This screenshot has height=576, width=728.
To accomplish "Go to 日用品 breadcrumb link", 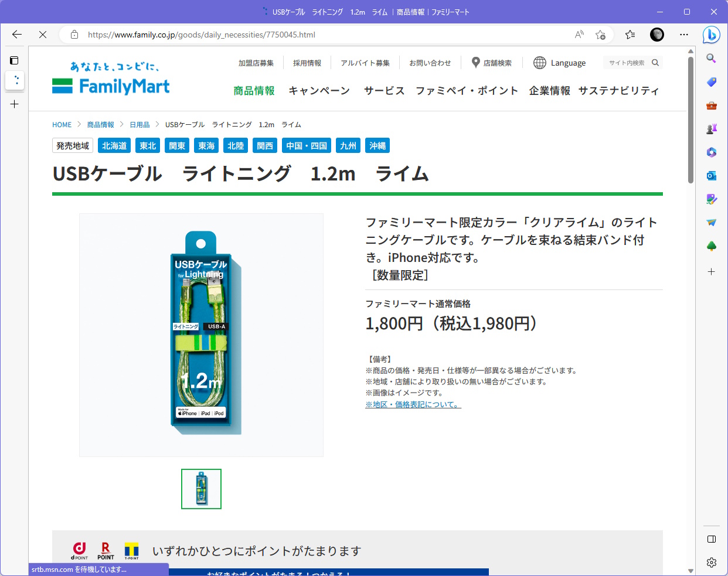I will pos(140,125).
